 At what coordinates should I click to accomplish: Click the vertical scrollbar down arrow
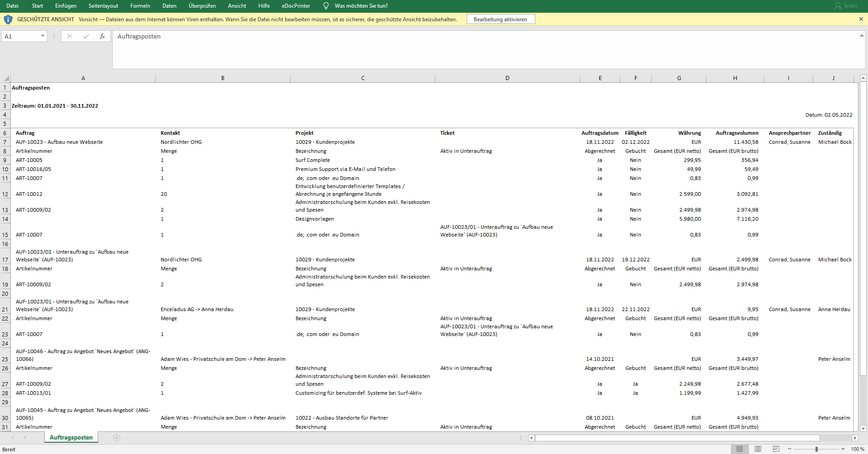(x=863, y=428)
